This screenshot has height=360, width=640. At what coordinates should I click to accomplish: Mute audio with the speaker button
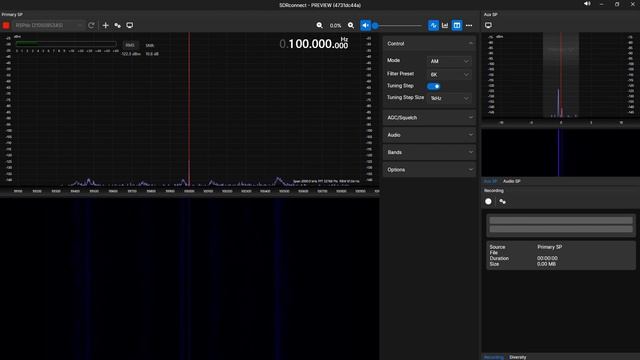click(365, 25)
